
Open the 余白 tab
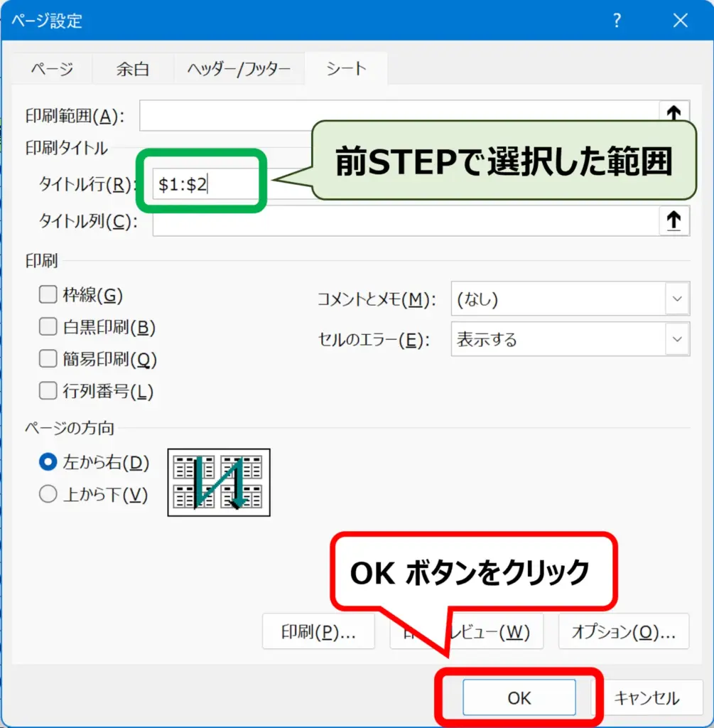(133, 69)
